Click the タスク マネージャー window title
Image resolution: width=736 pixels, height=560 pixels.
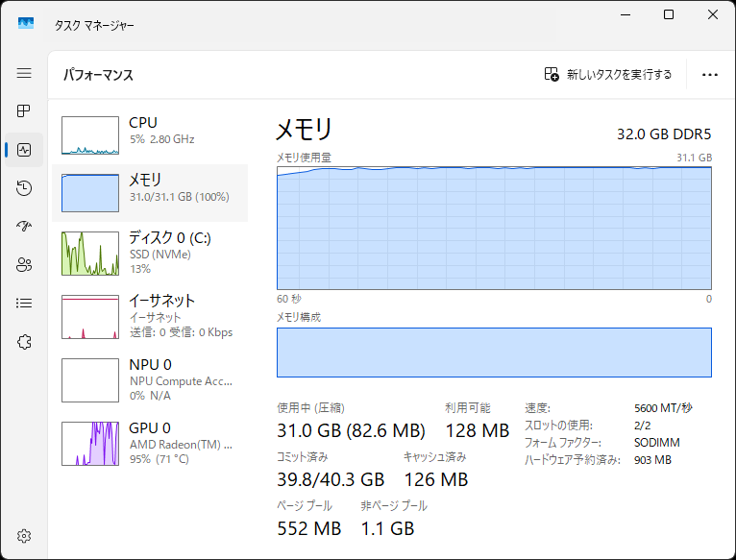point(94,25)
